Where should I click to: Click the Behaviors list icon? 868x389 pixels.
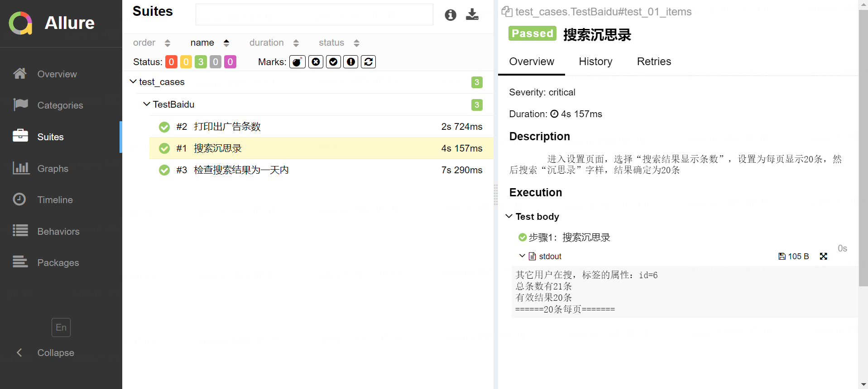pos(20,231)
